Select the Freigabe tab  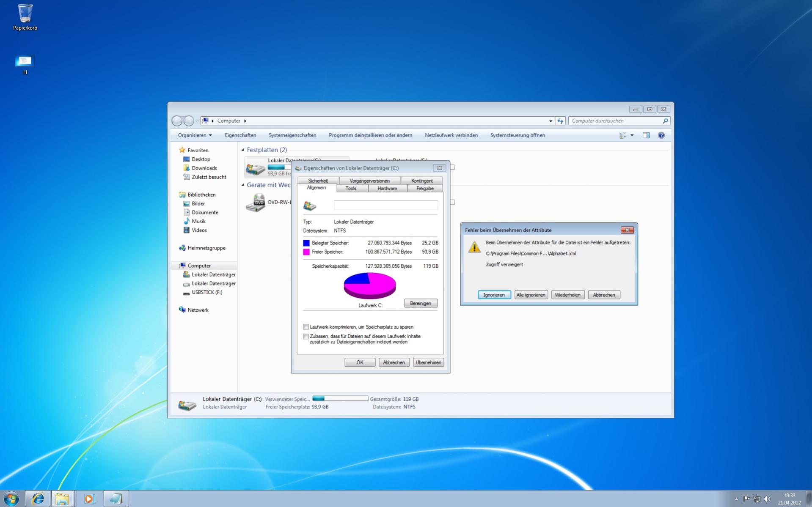coord(425,189)
